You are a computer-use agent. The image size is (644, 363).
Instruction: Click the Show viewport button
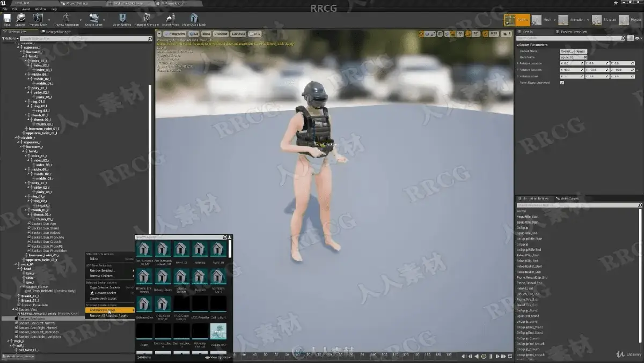[x=206, y=34]
